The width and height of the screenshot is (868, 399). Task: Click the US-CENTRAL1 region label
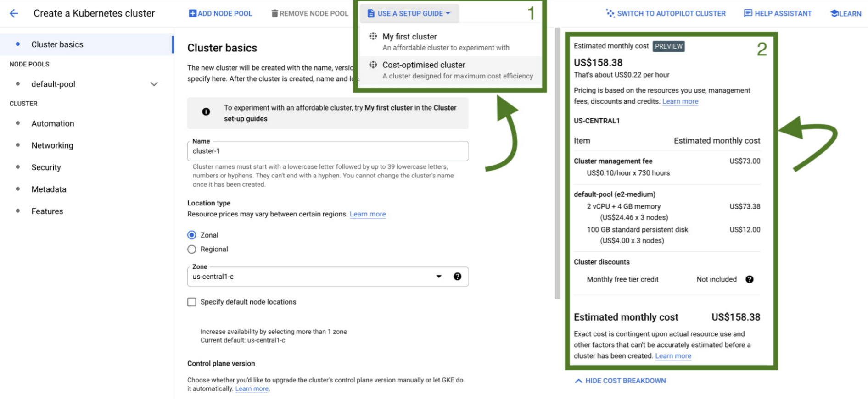pyautogui.click(x=597, y=121)
